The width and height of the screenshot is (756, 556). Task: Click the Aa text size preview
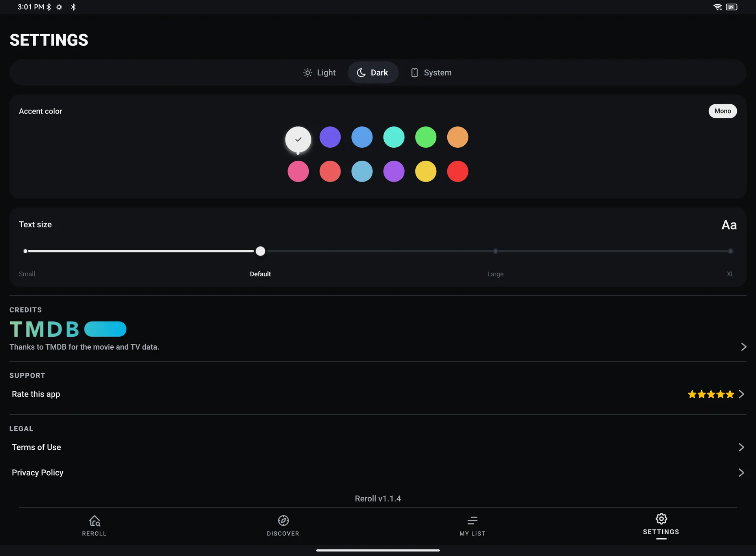[729, 225]
